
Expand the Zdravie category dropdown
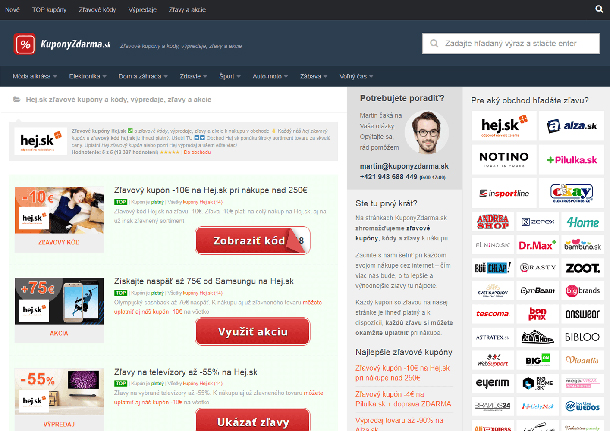193,76
